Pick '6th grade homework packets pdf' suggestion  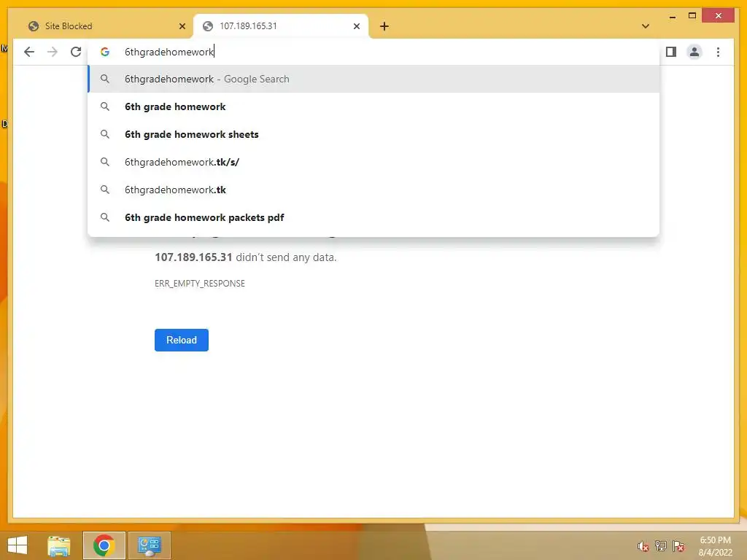pos(373,217)
